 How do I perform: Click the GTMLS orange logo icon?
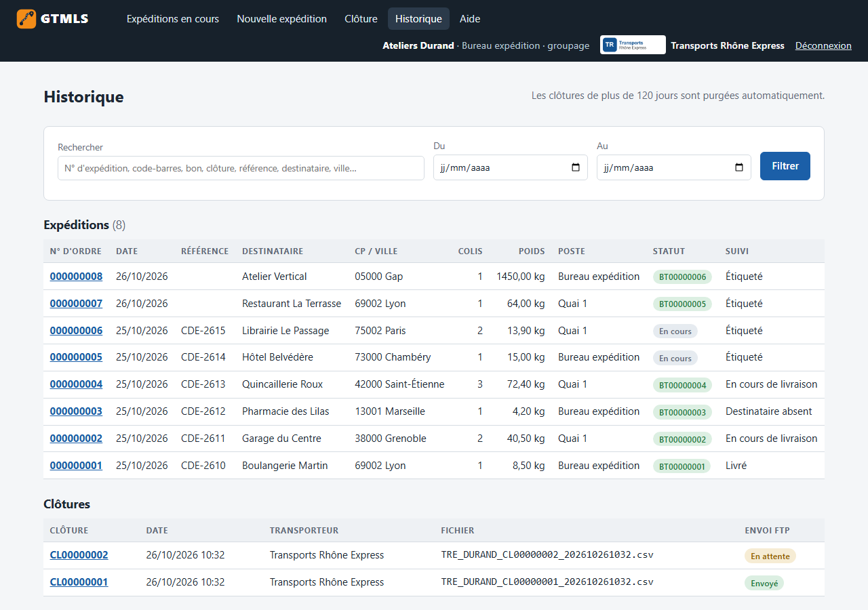tap(26, 19)
